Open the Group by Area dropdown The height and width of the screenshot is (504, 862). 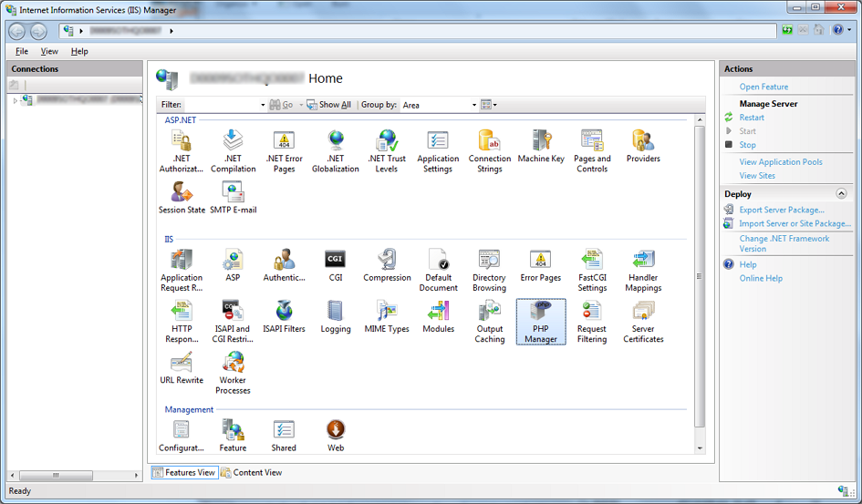[474, 105]
